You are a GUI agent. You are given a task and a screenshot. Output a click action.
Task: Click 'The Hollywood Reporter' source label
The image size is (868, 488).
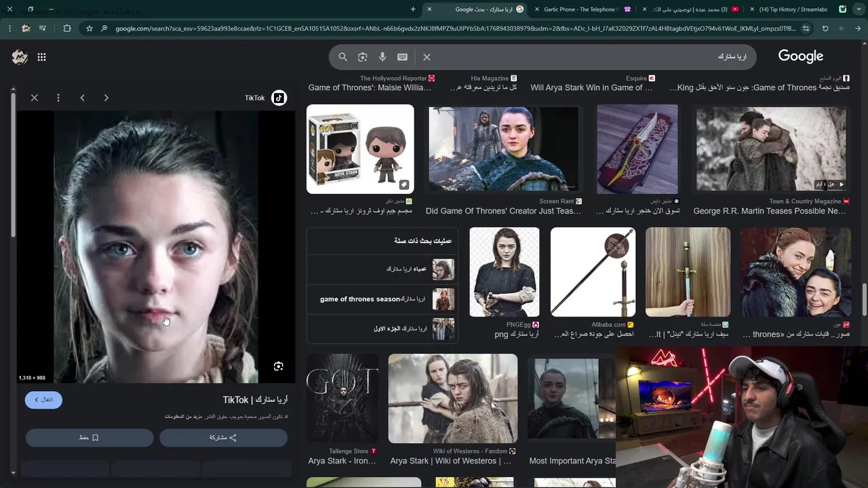(393, 79)
